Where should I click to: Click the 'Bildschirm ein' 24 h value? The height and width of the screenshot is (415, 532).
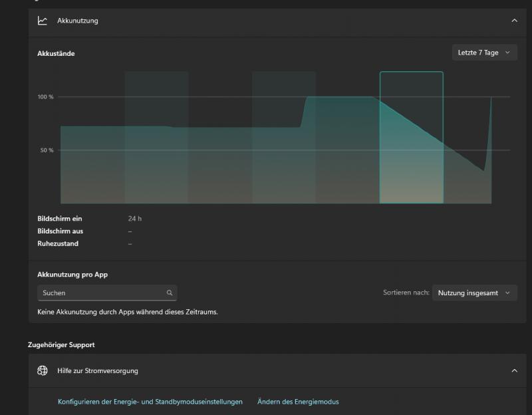pos(135,218)
